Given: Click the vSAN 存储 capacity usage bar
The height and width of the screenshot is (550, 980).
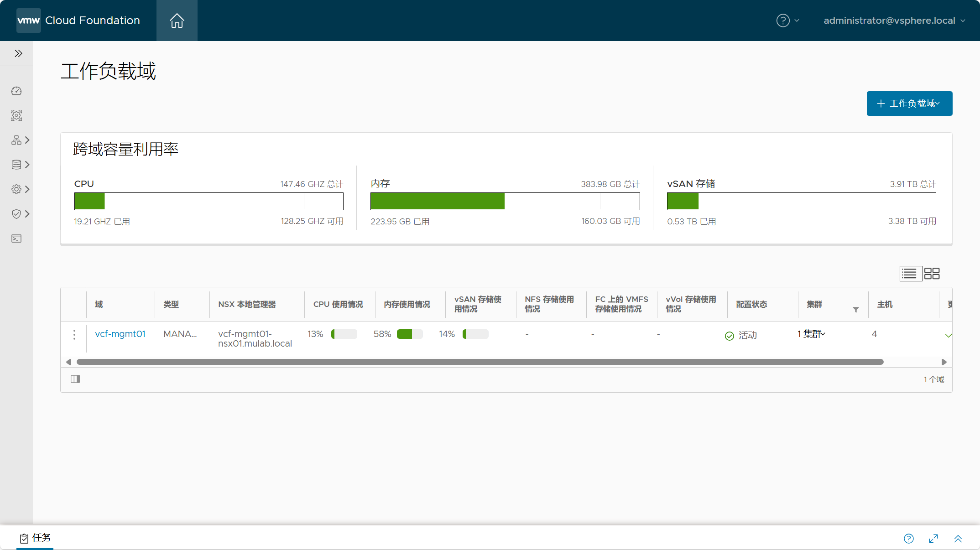Looking at the screenshot, I should coord(802,201).
